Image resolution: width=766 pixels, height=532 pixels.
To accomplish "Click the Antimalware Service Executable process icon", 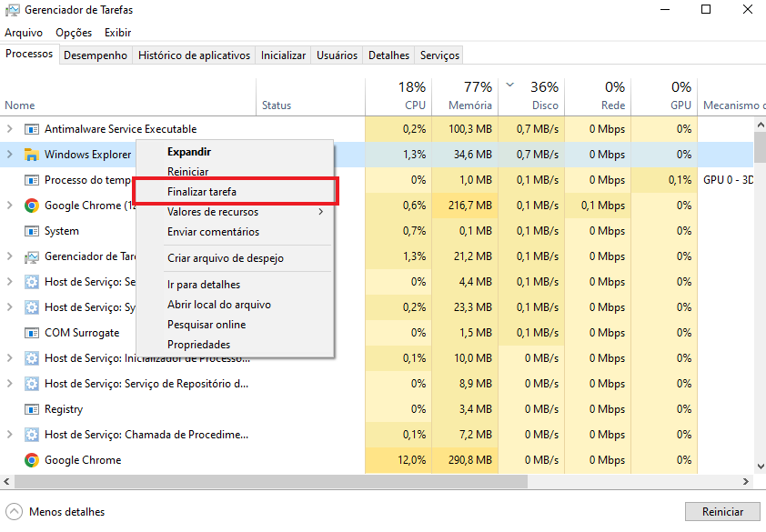I will coord(32,129).
